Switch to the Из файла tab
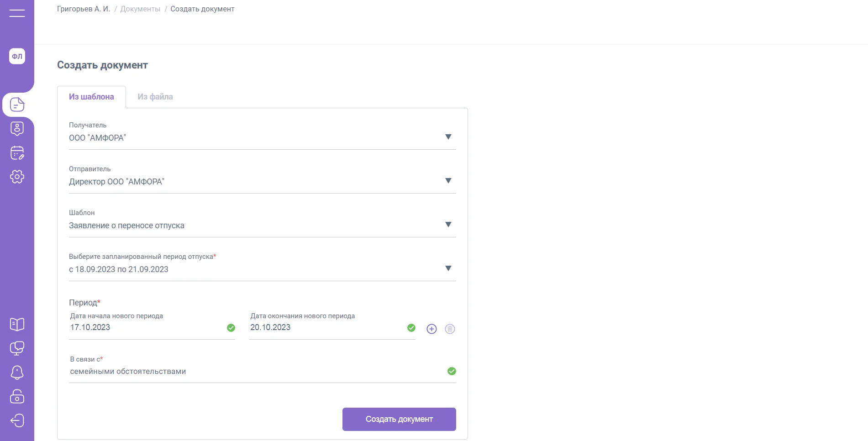 [x=155, y=97]
